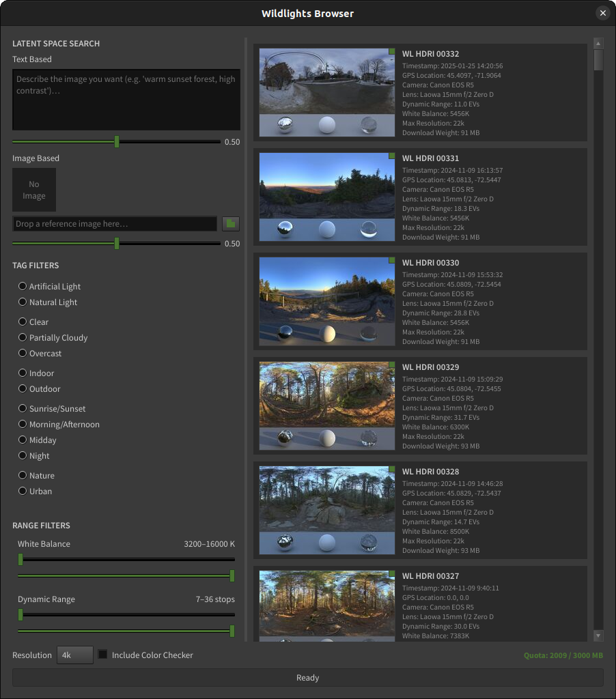The width and height of the screenshot is (616, 699).
Task: Click the WL HDRI 00329 title
Action: [x=430, y=367]
